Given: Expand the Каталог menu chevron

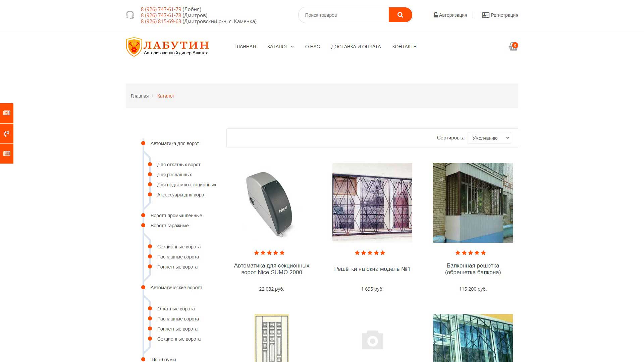Looking at the screenshot, I should [292, 47].
